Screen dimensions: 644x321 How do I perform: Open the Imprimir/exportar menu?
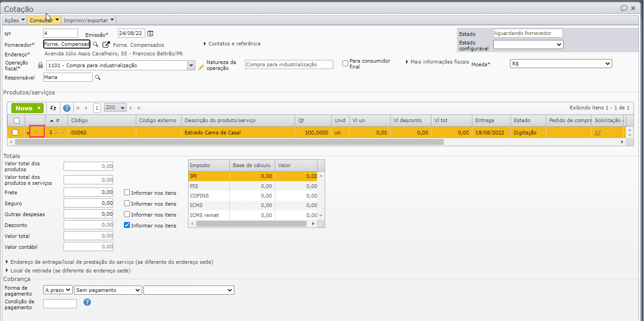pyautogui.click(x=89, y=20)
